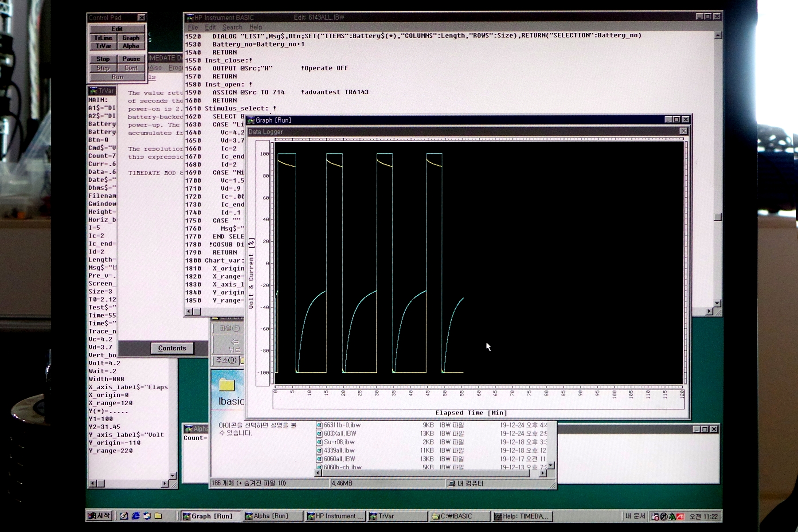Open the Ibasic folder icon
Viewport: 798px width, 532px height.
pyautogui.click(x=227, y=385)
